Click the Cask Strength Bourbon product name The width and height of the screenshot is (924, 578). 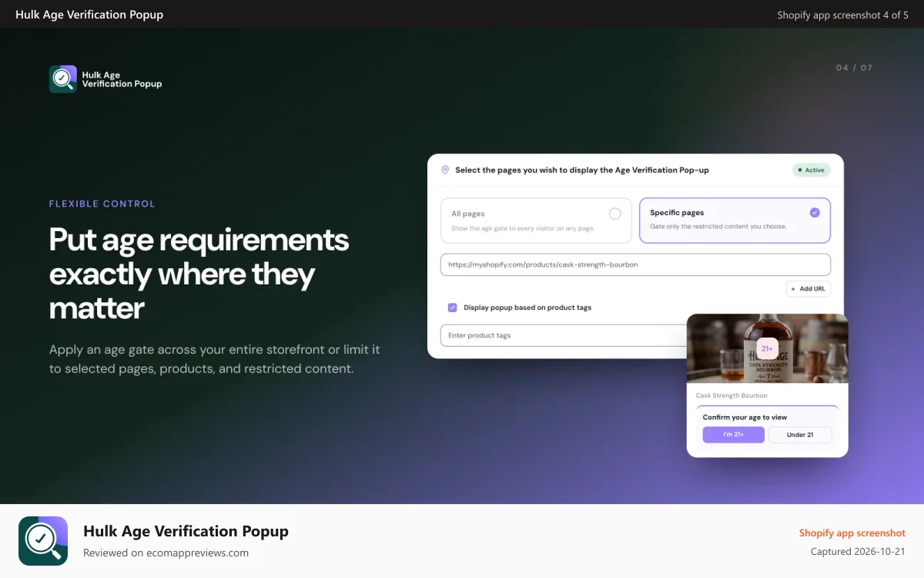[731, 395]
